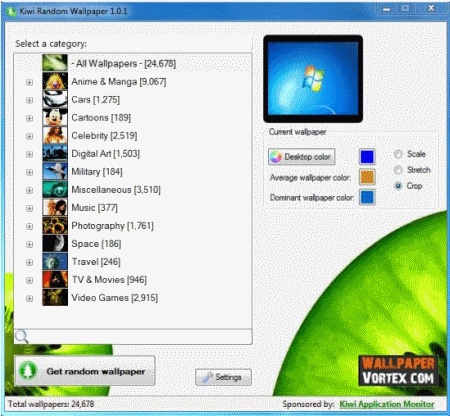Pick the blue desktop color swatch
The width and height of the screenshot is (450, 416).
coord(367,157)
